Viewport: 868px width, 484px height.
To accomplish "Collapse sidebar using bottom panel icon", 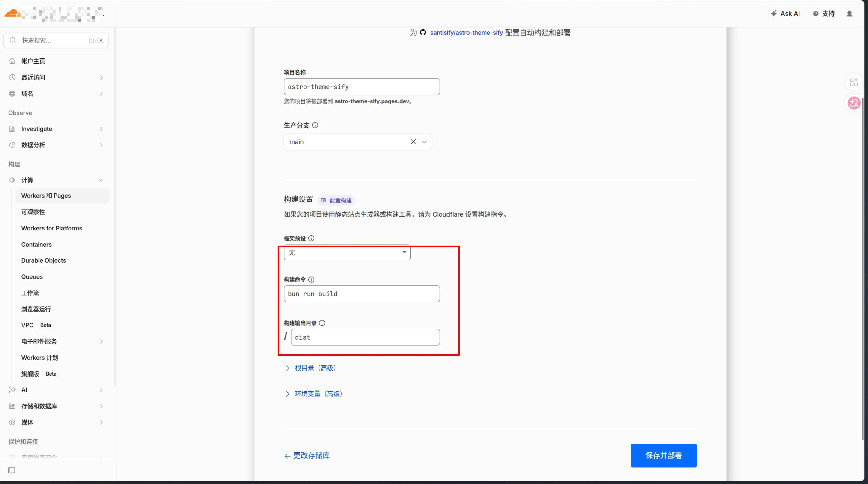I will pyautogui.click(x=12, y=470).
